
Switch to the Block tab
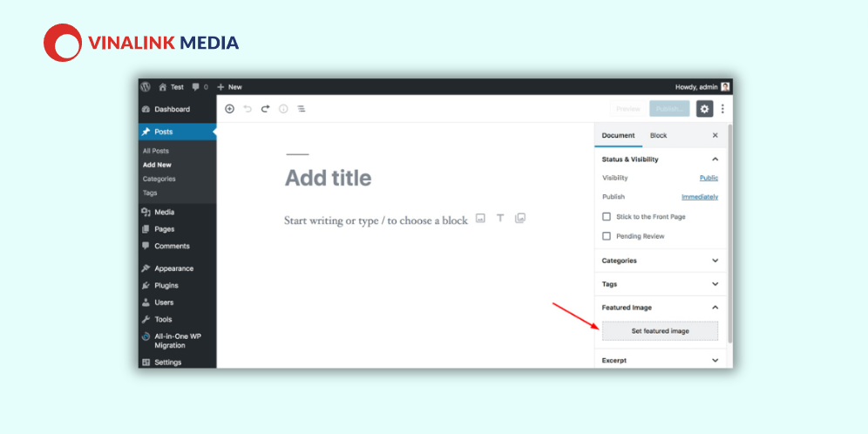click(x=658, y=136)
